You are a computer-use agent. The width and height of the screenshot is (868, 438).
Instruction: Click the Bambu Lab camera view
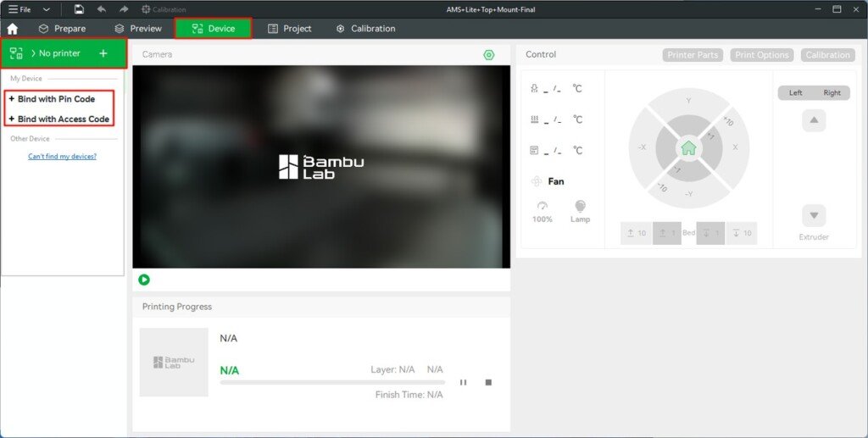click(321, 167)
